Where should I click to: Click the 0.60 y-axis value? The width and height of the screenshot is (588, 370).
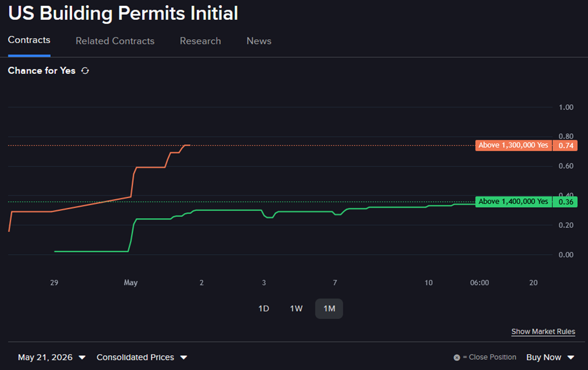[566, 166]
